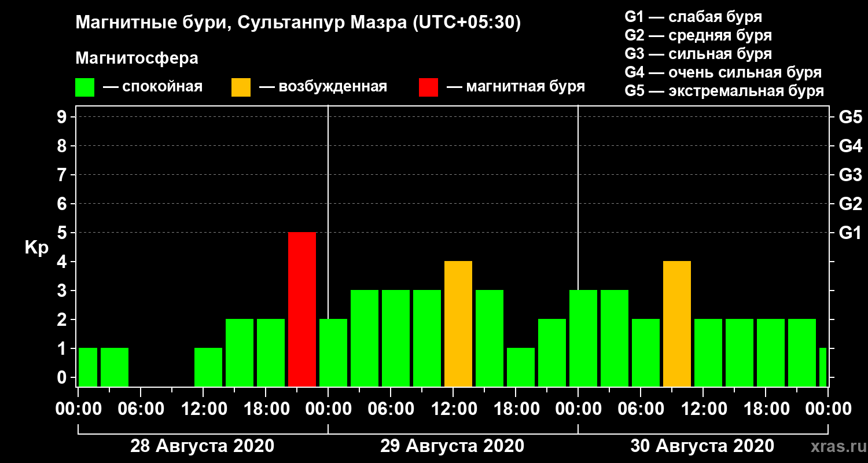The image size is (868, 463).
Task: Click the red Kp 5 storm bar
Action: (x=302, y=309)
